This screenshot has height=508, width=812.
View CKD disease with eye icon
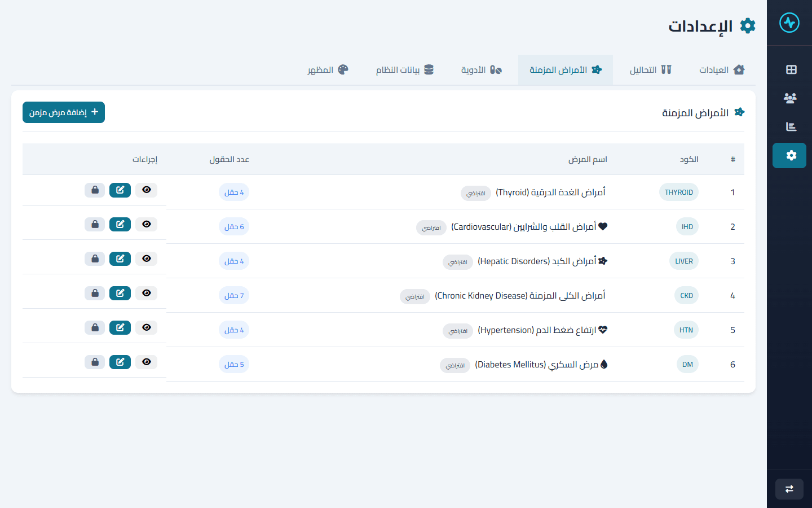tap(147, 294)
